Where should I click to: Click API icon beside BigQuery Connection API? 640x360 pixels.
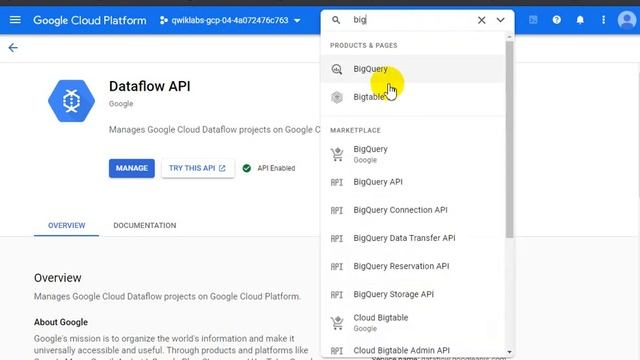click(x=337, y=210)
